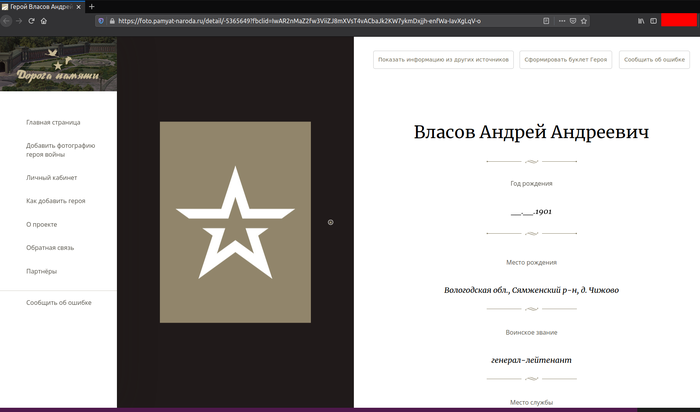700x412 pixels.
Task: Open 'Как добавить героя' link
Action: point(55,201)
